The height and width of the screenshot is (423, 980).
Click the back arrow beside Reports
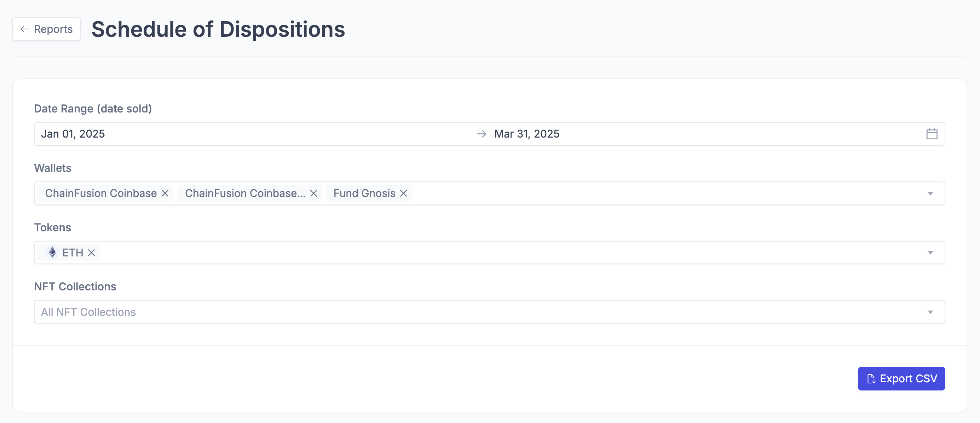[25, 29]
